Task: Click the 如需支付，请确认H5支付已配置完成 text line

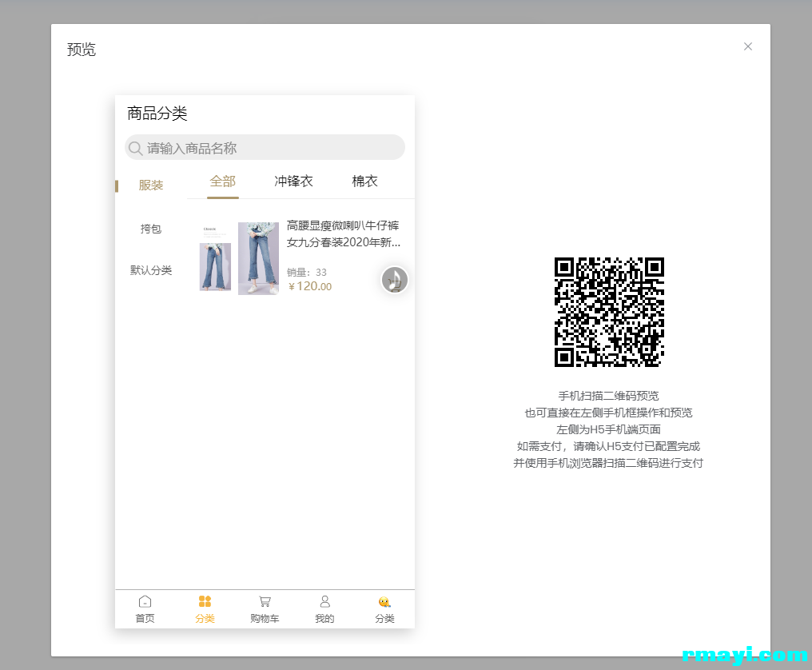Action: pyautogui.click(x=608, y=446)
